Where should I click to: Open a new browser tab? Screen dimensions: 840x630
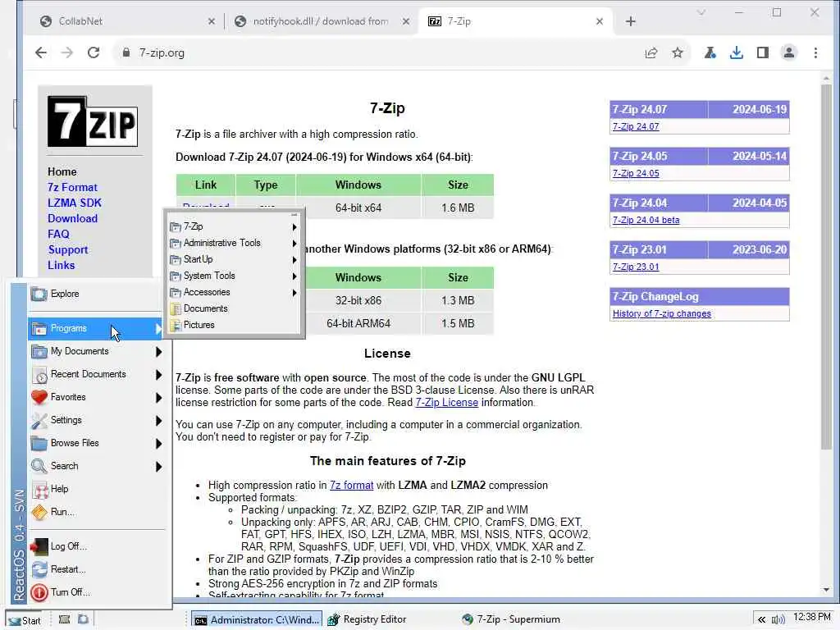coord(631,21)
